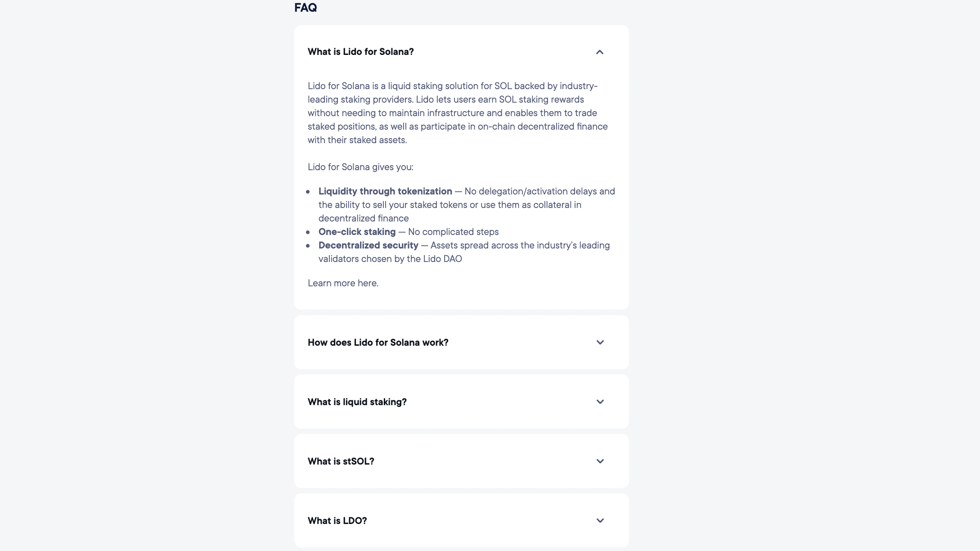The image size is (980, 551).
Task: Click the chevron icon beside 'What is stSOL?'
Action: (600, 461)
